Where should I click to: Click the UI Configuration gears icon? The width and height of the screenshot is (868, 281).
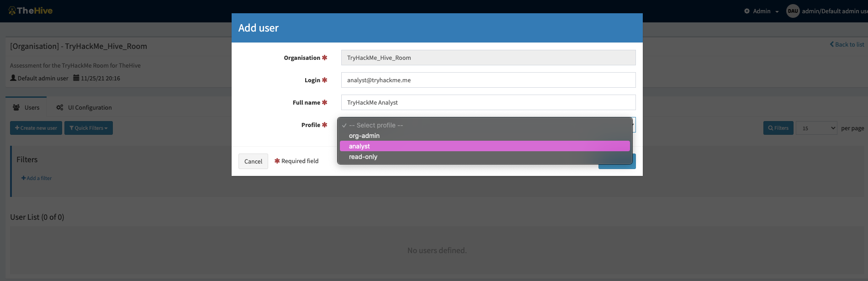click(60, 107)
